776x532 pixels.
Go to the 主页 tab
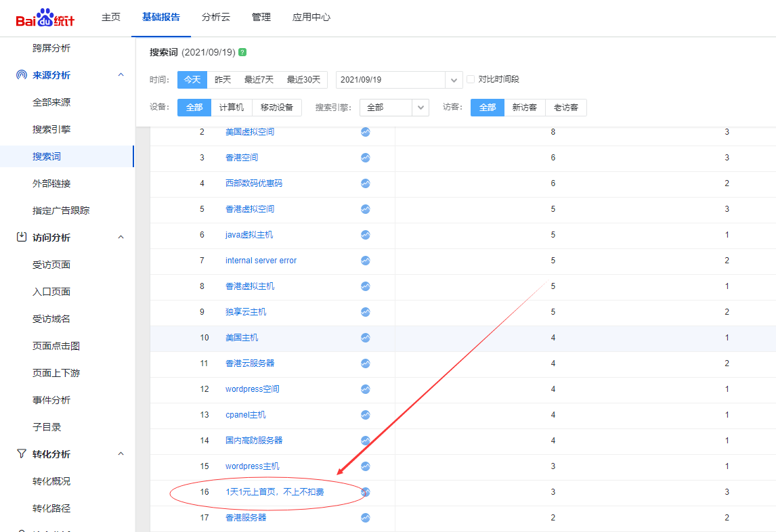pyautogui.click(x=111, y=18)
